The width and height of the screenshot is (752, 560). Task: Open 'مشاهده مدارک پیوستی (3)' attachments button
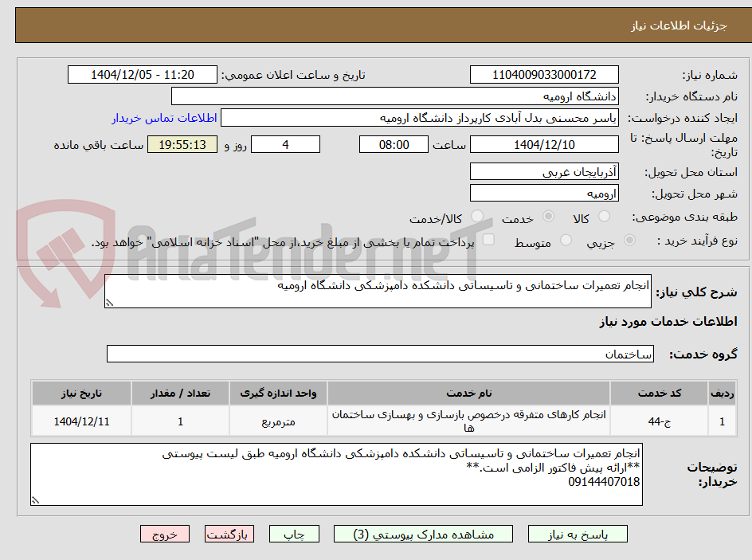[x=423, y=534]
